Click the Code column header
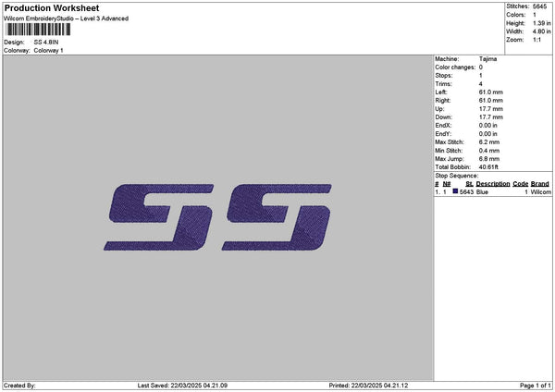The width and height of the screenshot is (555, 392). pyautogui.click(x=520, y=184)
